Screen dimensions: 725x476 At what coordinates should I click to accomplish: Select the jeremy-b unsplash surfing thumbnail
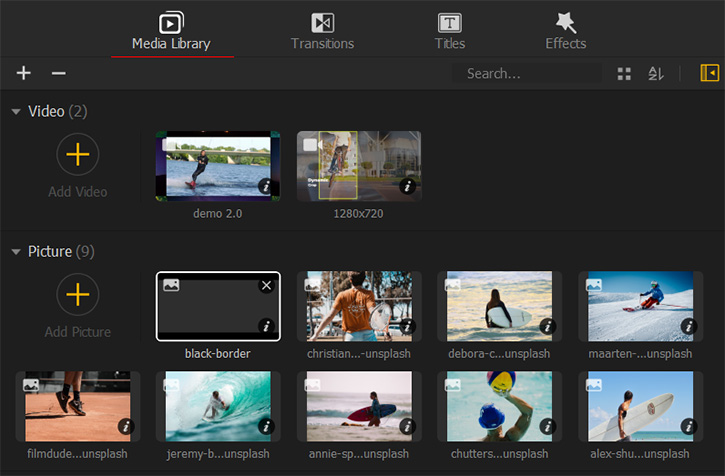point(218,406)
